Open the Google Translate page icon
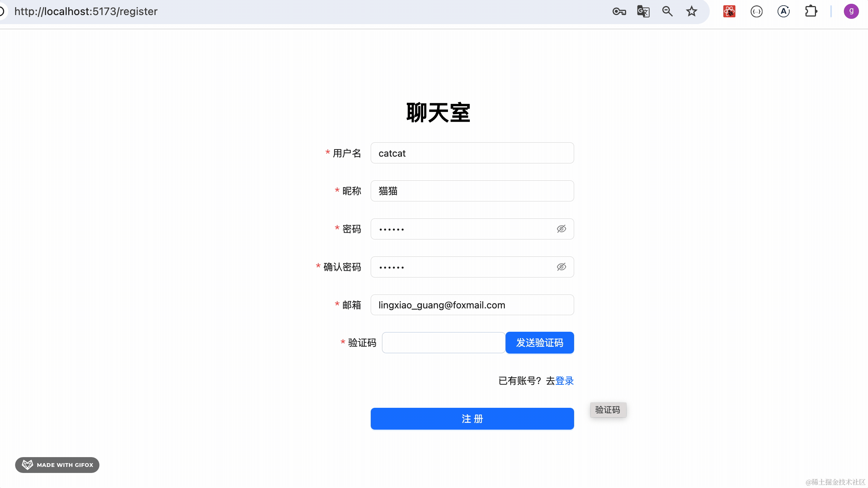 coord(643,12)
